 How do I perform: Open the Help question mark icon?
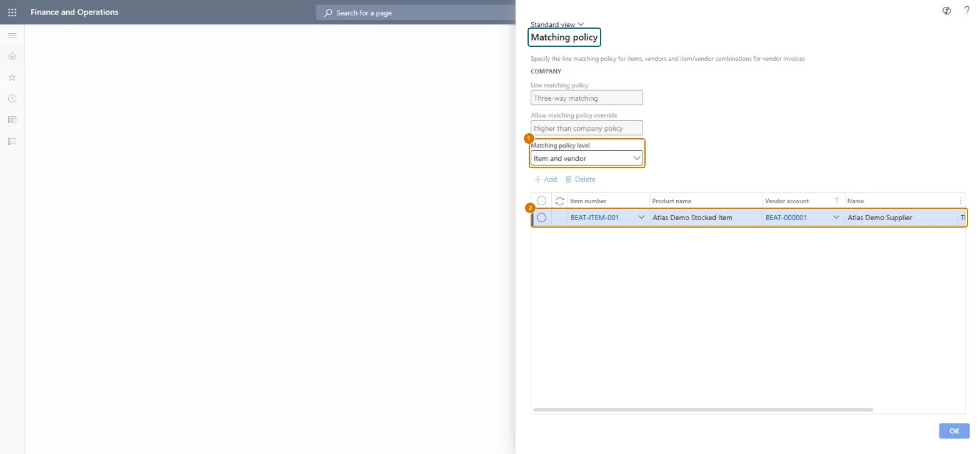click(967, 11)
